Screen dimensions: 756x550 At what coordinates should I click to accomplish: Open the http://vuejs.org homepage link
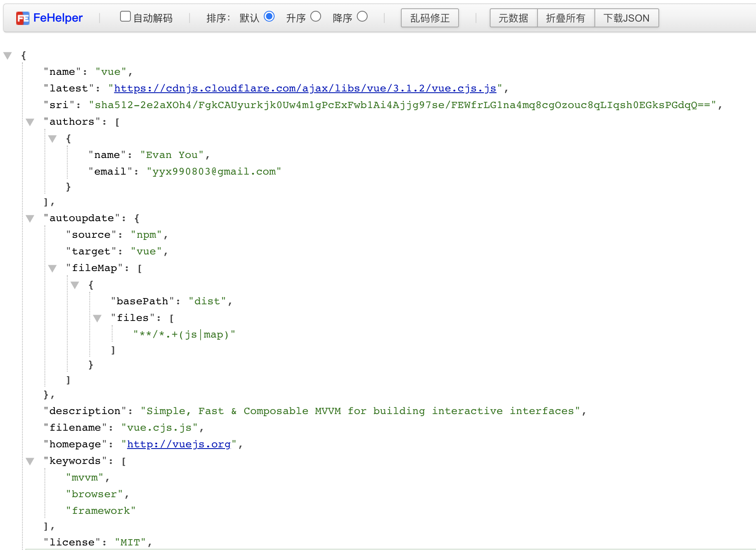(179, 444)
